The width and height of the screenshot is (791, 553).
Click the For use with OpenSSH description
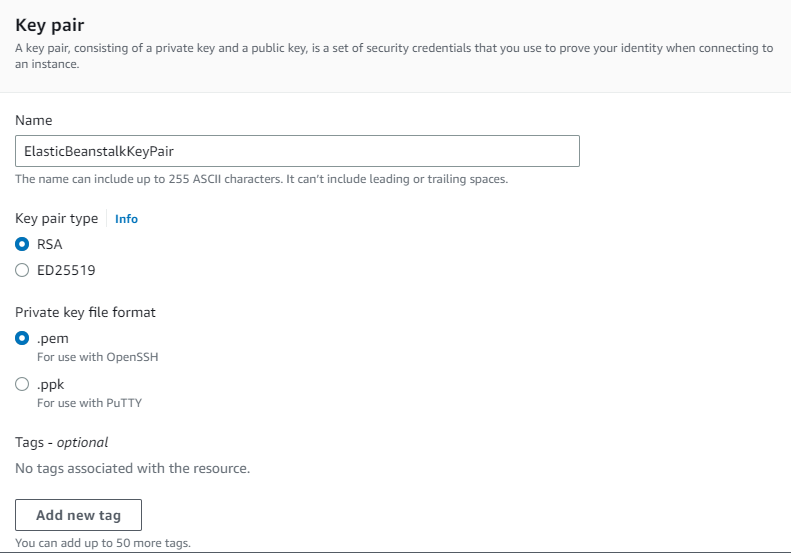(x=97, y=357)
